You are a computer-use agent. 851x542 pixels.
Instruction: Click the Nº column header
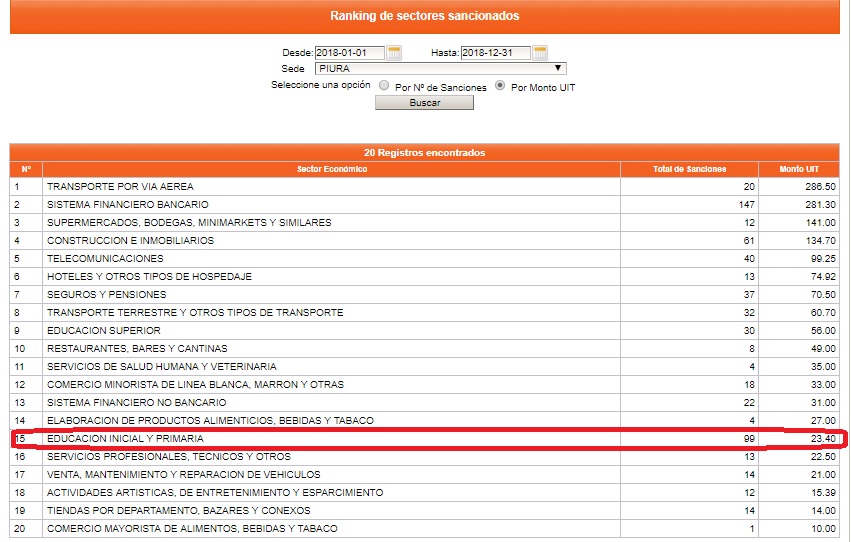[x=26, y=169]
